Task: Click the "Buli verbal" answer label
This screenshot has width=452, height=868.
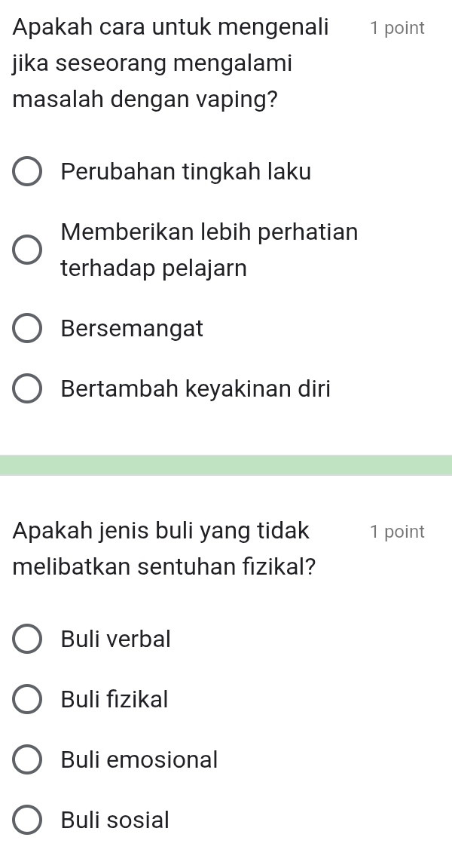Action: point(116,639)
